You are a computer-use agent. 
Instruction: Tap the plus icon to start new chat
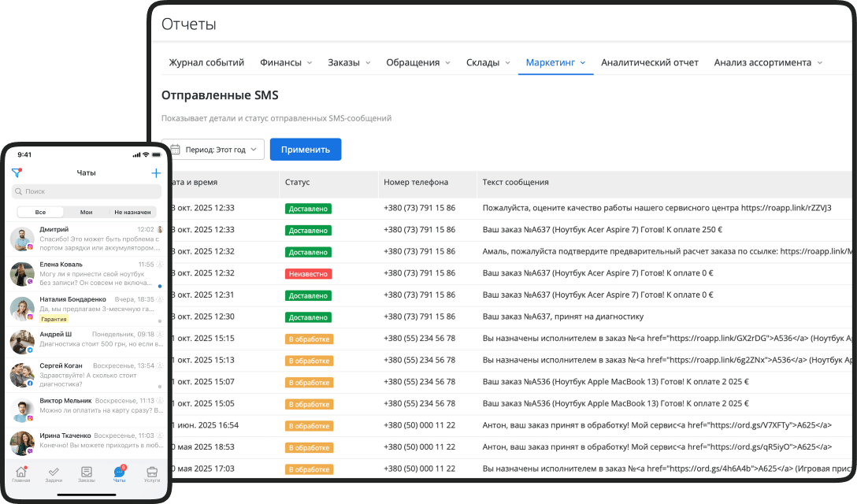156,172
